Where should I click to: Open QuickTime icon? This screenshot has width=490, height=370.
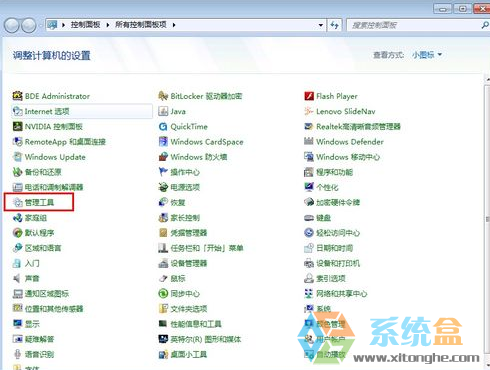click(163, 126)
